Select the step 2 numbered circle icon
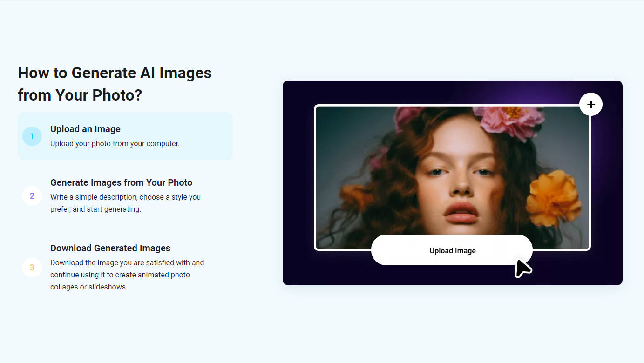 (x=32, y=196)
